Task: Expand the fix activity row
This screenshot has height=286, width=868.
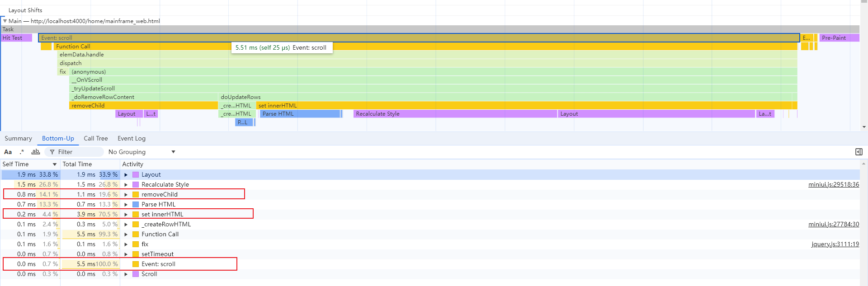Action: coord(126,244)
